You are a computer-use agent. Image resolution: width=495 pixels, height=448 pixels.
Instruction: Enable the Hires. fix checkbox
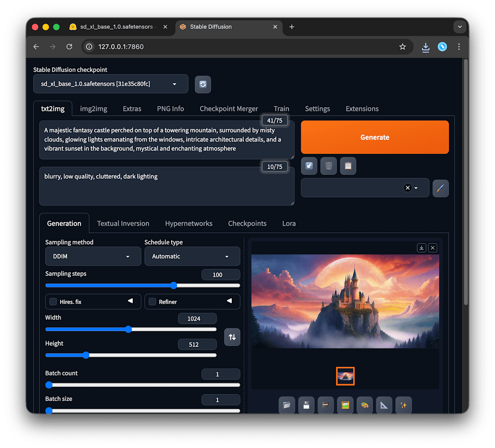point(53,302)
